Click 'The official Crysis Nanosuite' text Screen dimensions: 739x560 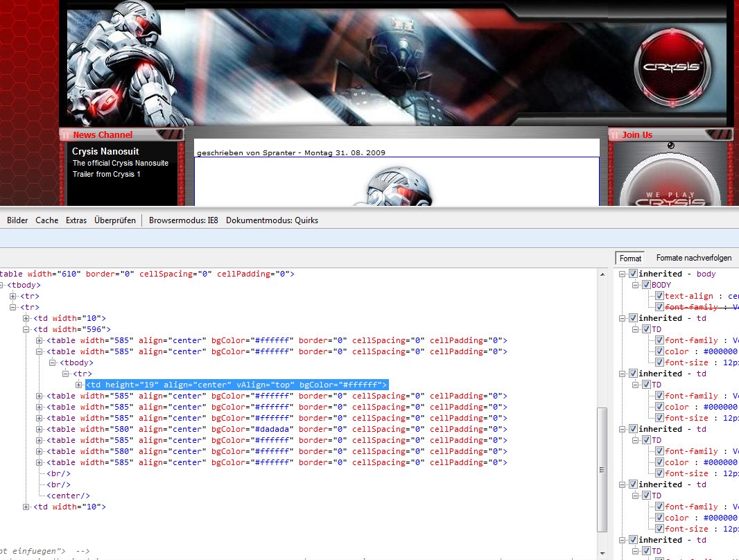[121, 163]
